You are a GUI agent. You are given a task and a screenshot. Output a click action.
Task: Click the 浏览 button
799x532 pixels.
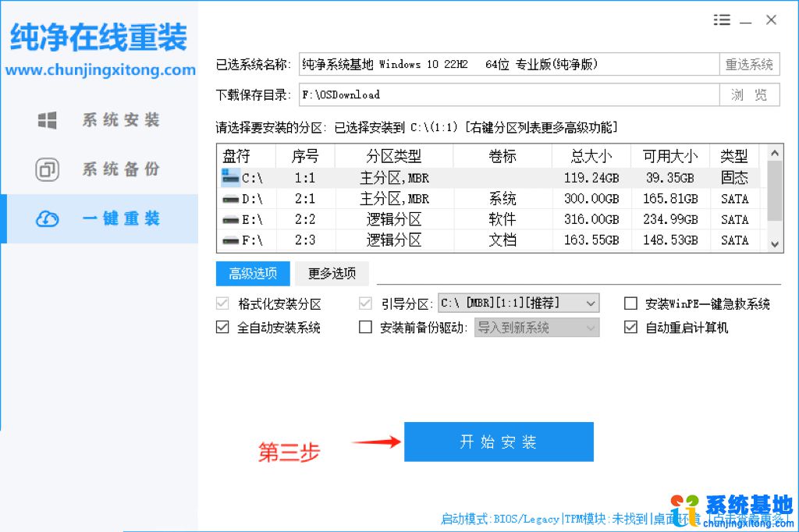(x=749, y=95)
